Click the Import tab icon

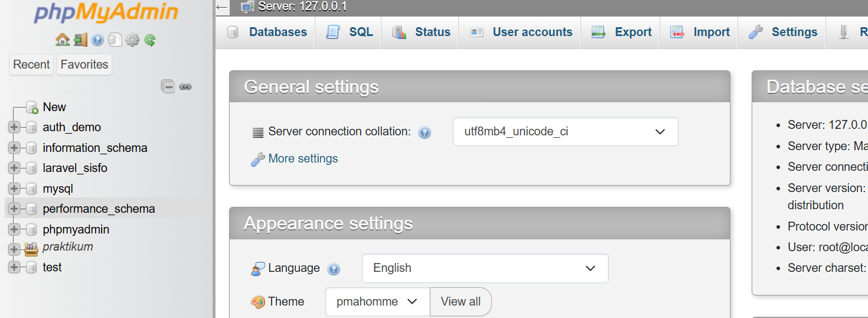[677, 32]
